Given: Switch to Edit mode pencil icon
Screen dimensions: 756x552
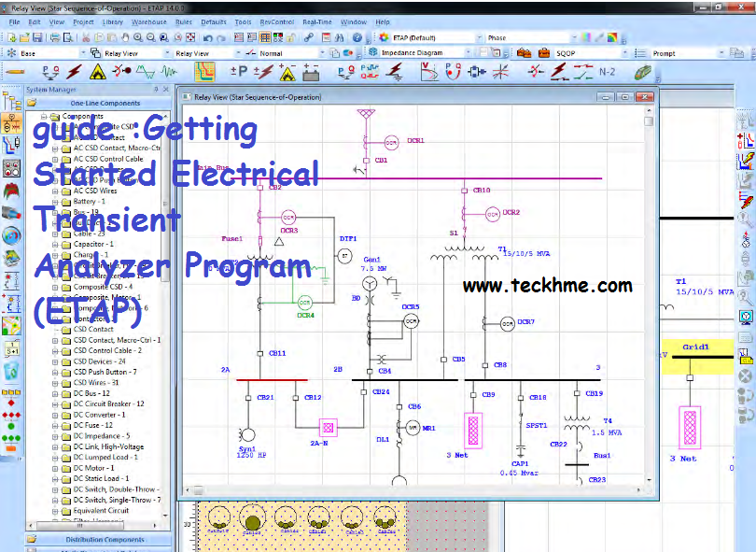Looking at the screenshot, I should tap(15, 72).
